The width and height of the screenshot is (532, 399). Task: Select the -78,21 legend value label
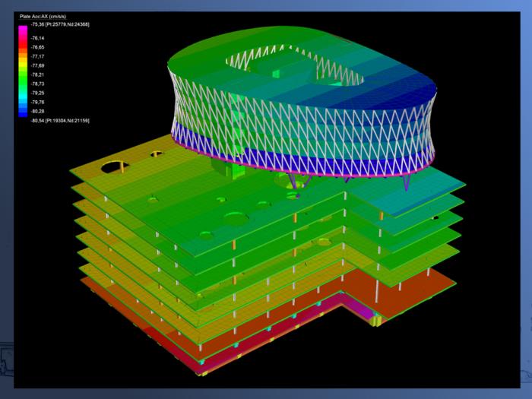click(x=37, y=74)
